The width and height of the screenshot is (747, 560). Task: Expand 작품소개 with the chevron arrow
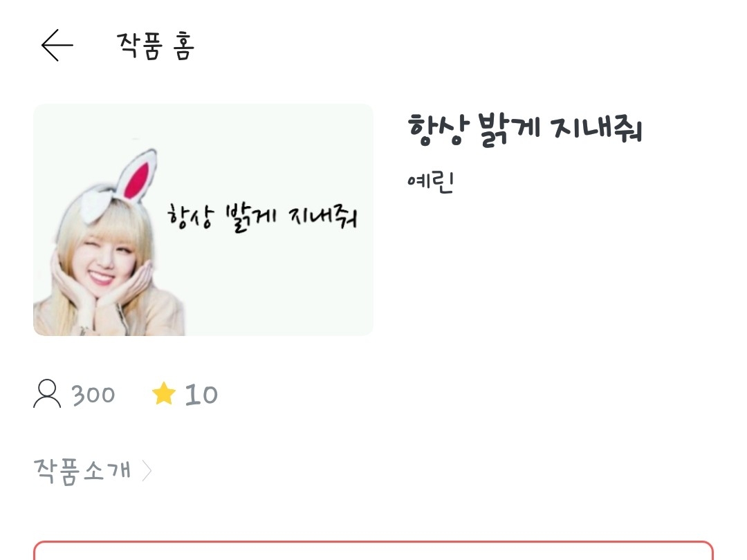click(x=147, y=471)
